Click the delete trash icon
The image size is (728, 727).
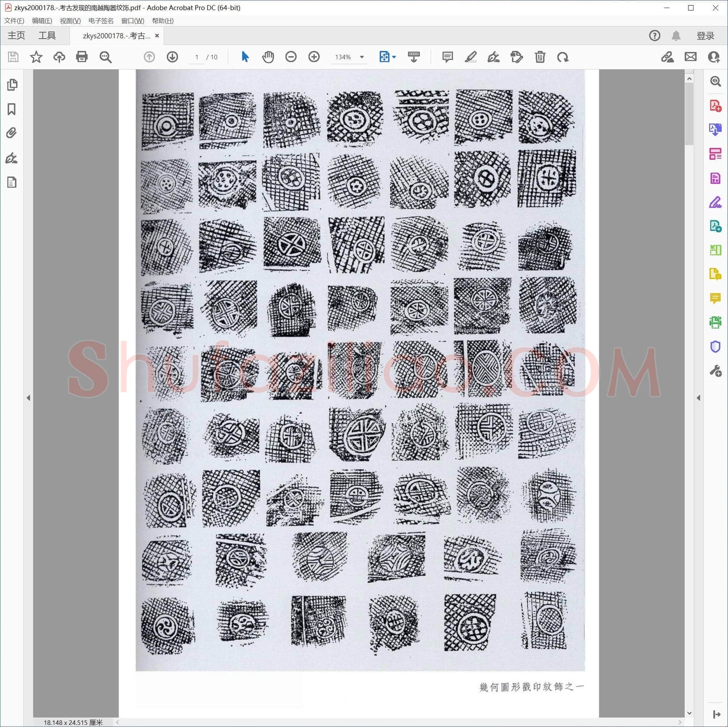click(540, 57)
